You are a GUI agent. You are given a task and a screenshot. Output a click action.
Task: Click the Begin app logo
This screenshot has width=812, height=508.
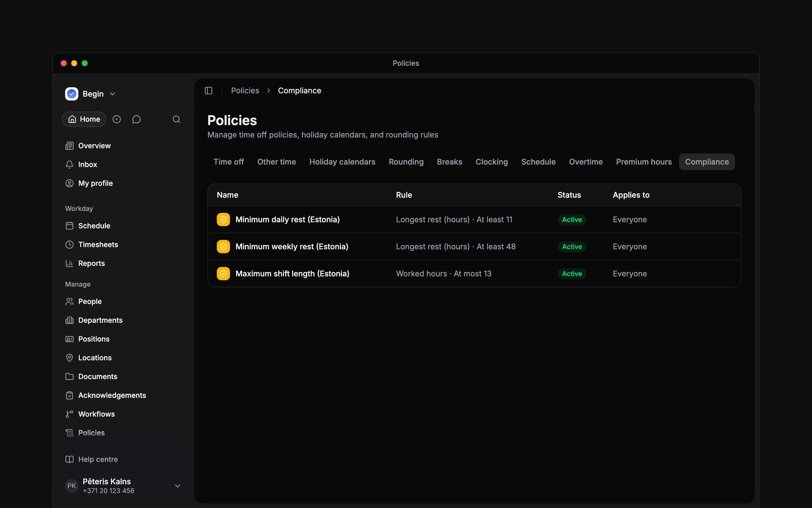(x=71, y=94)
